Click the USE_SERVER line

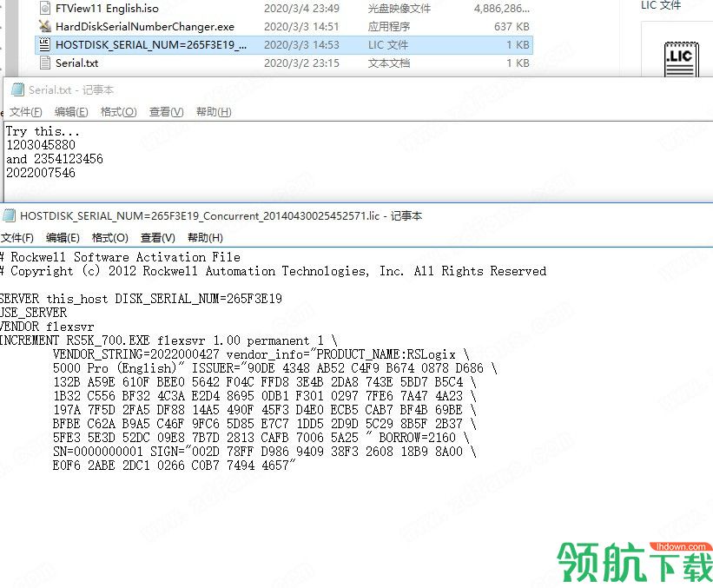[x=33, y=313]
